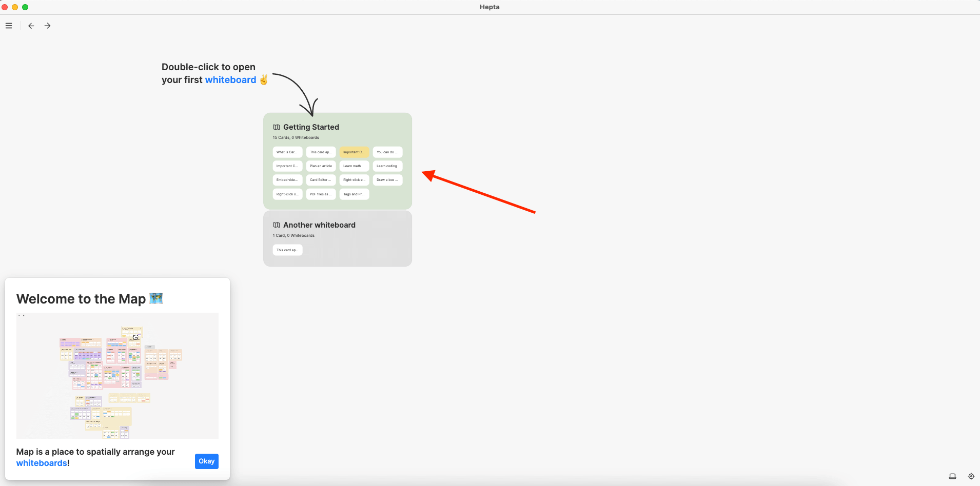980x486 pixels.
Task: Select the Learn coding card
Action: tap(387, 166)
